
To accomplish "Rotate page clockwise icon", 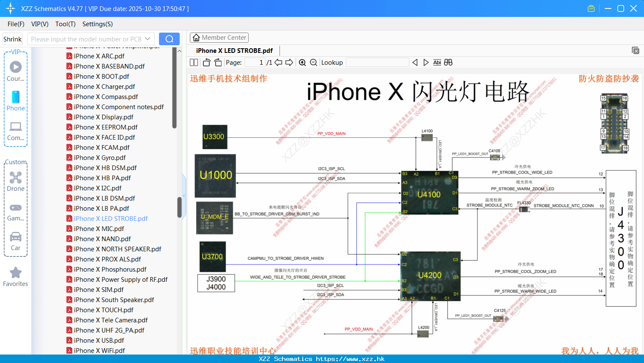I will coord(218,62).
